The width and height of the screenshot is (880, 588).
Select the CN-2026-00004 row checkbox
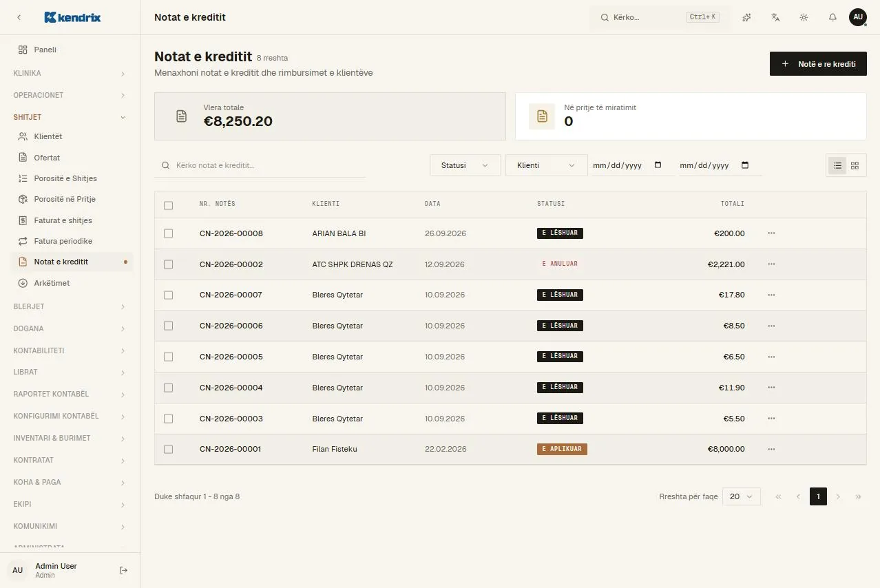[x=168, y=388]
